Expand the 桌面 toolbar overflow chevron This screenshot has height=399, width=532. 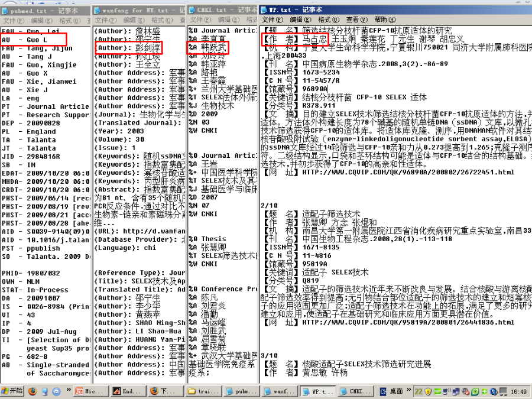(409, 390)
